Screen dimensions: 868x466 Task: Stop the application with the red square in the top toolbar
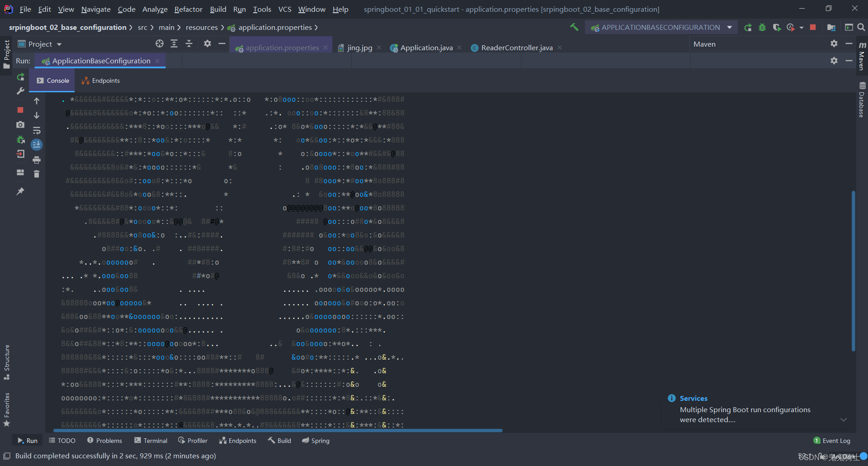pyautogui.click(x=813, y=28)
